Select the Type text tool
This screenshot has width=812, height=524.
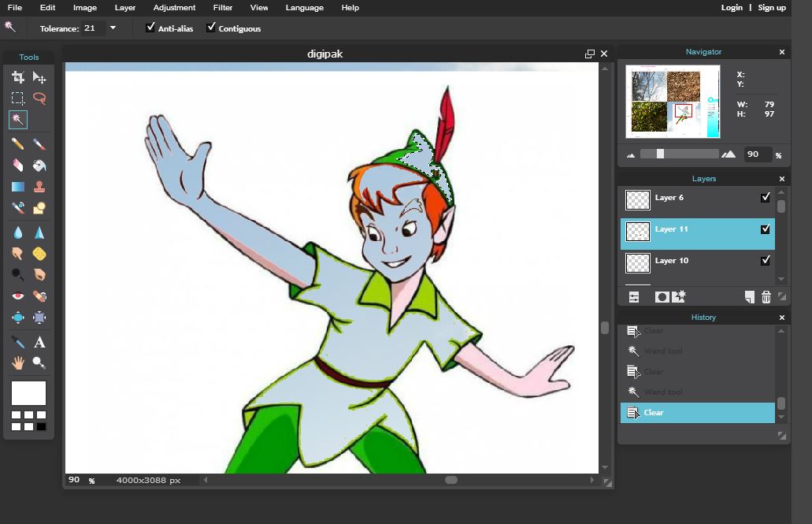(39, 342)
